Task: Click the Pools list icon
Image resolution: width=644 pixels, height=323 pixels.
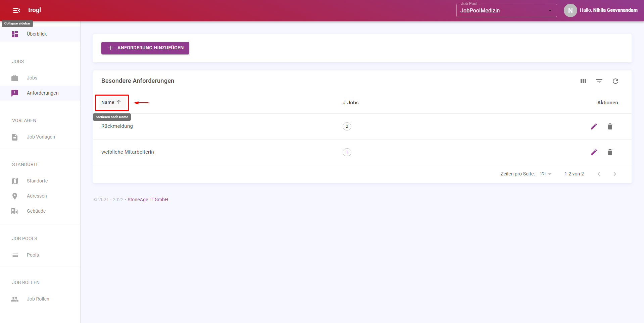Action: 15,255
